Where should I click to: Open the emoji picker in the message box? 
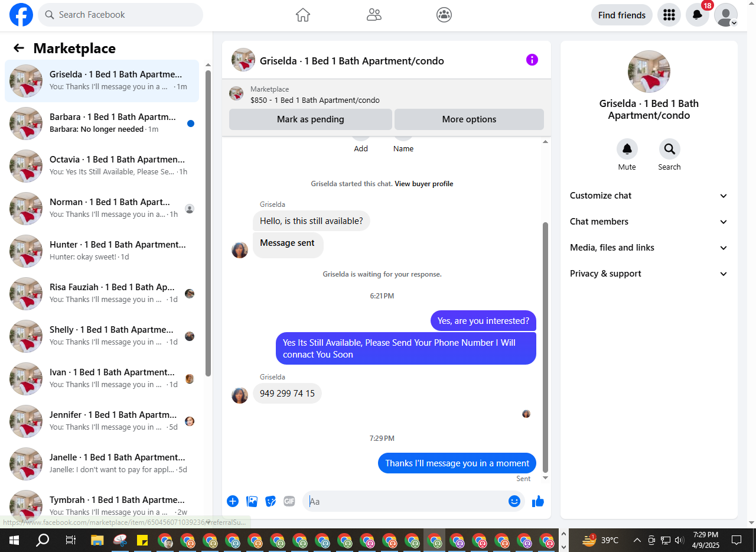click(x=514, y=501)
